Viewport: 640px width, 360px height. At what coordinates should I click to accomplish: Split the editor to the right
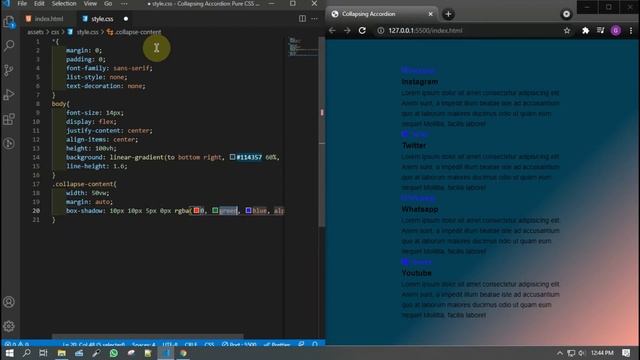302,19
